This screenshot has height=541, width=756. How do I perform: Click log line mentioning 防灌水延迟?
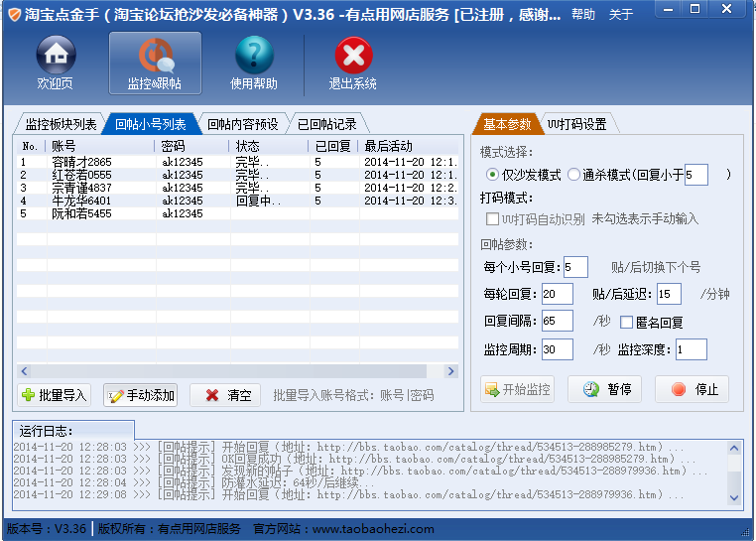193,482
